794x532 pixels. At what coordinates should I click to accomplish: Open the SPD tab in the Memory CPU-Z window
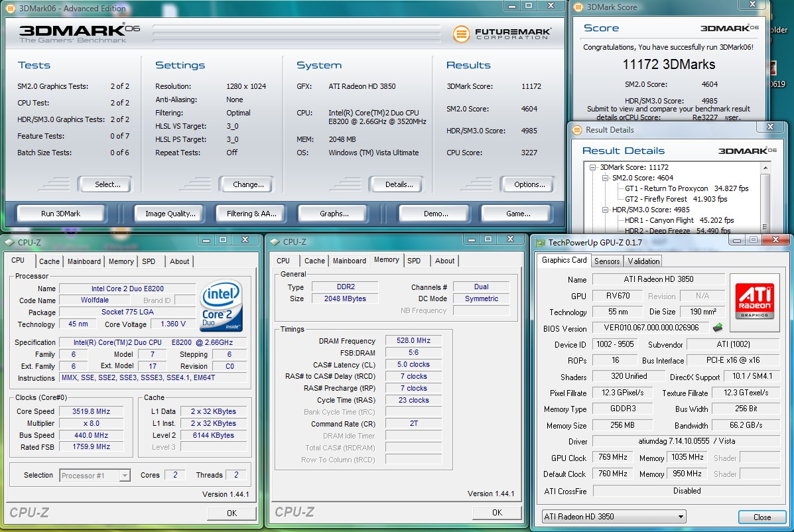coord(414,261)
